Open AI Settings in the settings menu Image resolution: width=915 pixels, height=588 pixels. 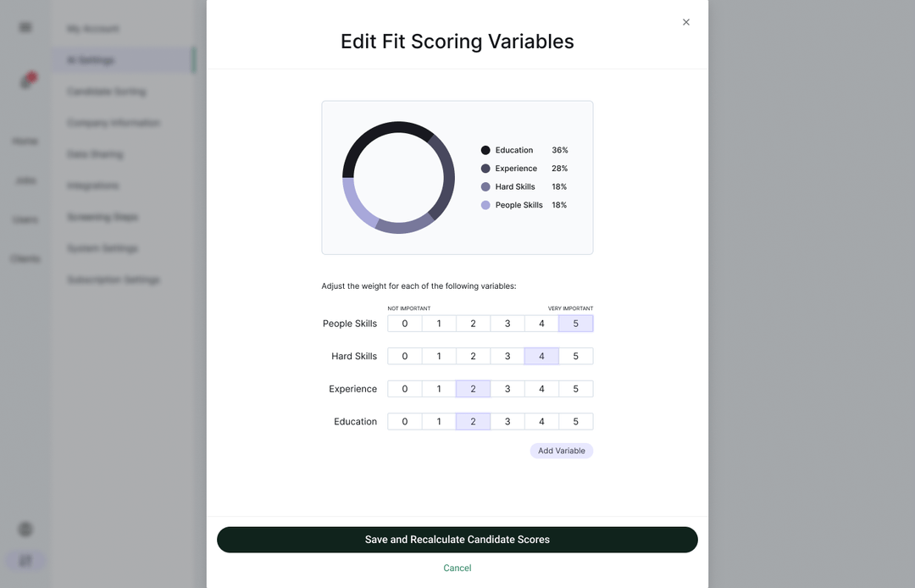91,60
